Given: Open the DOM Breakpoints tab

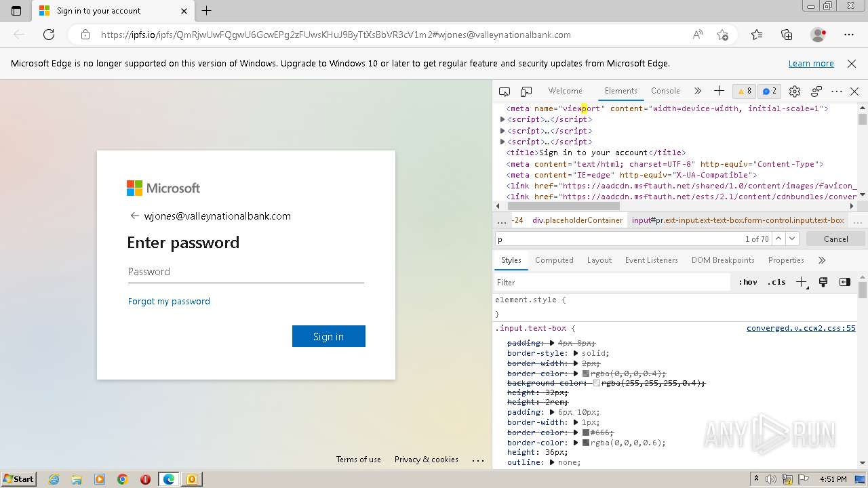Looking at the screenshot, I should (x=723, y=260).
